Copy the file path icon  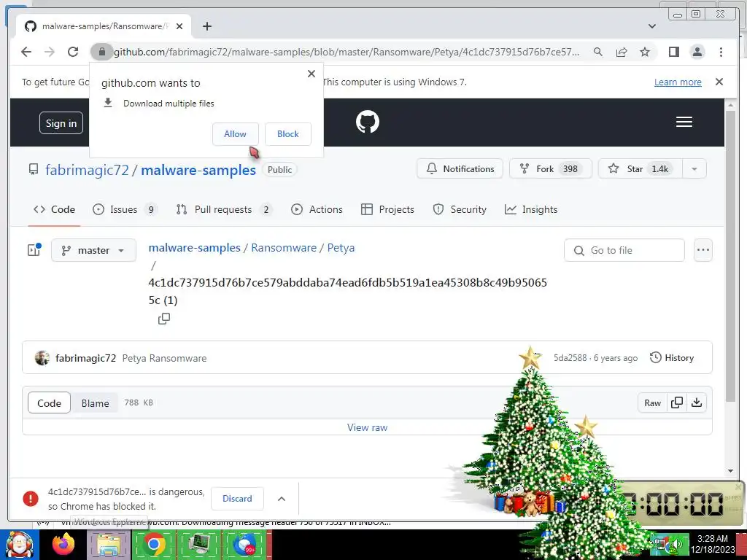click(x=164, y=319)
